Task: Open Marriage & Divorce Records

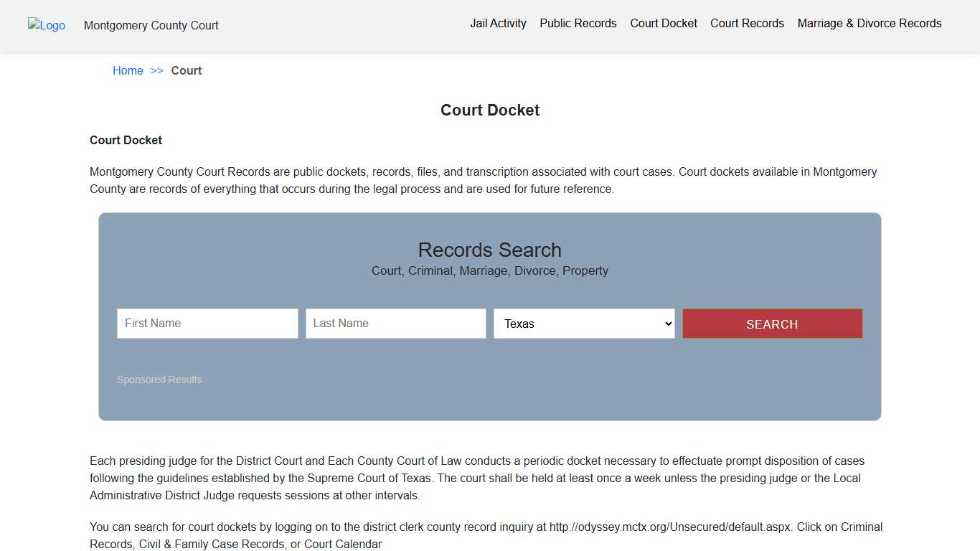Action: point(869,23)
